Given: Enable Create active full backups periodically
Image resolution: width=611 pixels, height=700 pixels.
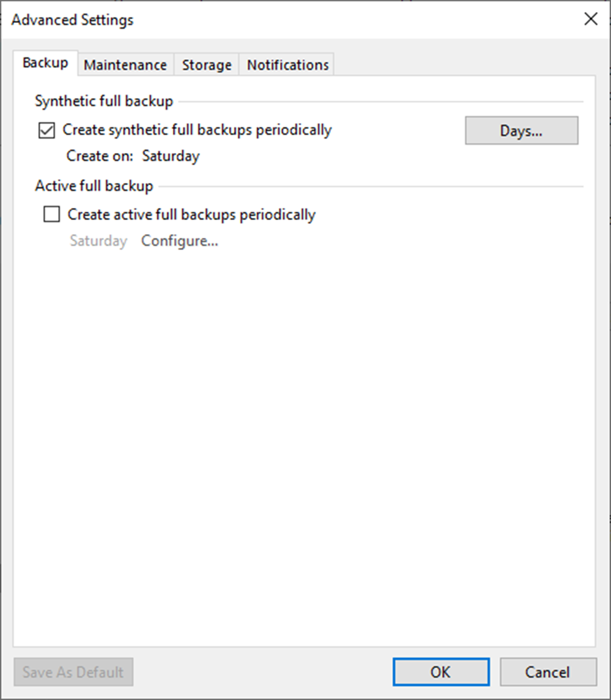Looking at the screenshot, I should point(52,214).
